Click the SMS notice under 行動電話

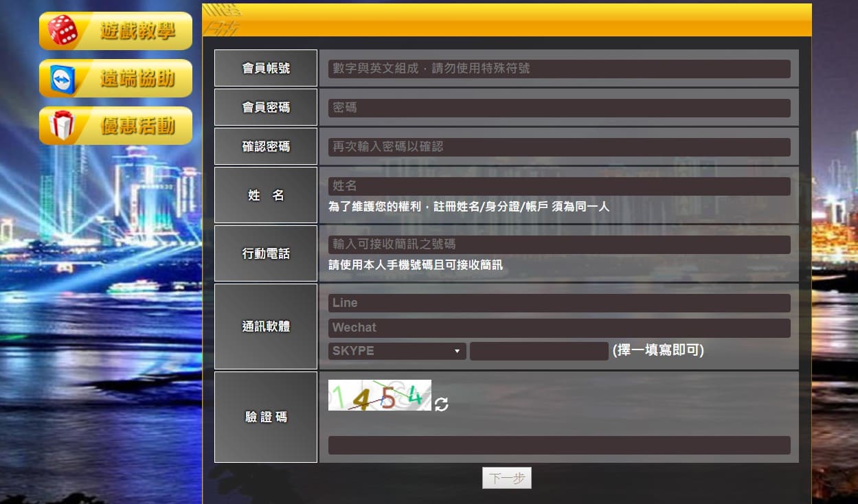point(416,265)
